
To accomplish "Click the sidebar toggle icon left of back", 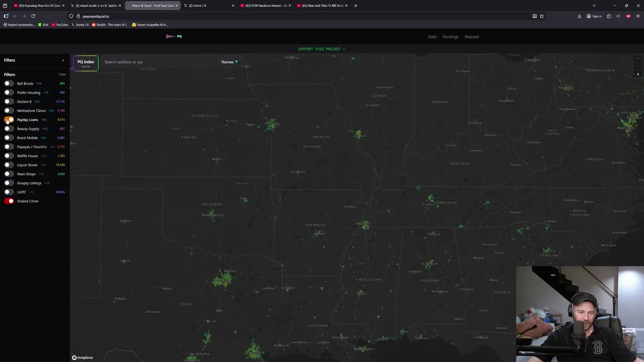I will tap(6, 16).
